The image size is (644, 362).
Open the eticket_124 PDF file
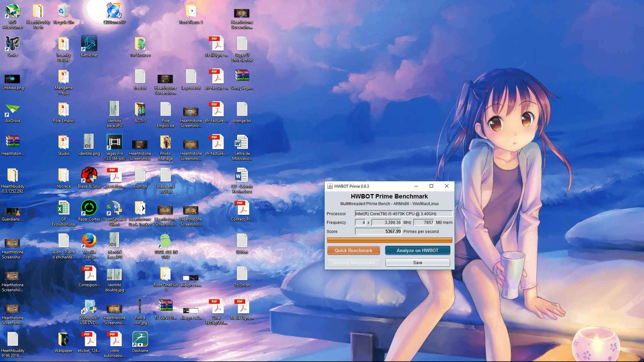point(89,342)
